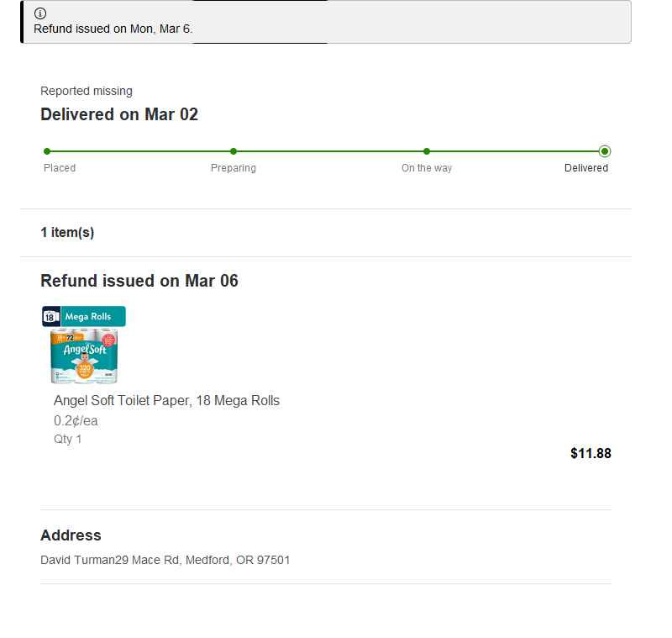Viewport: 672px width, 638px height.
Task: Click the Qty 1 text
Action: click(x=68, y=439)
